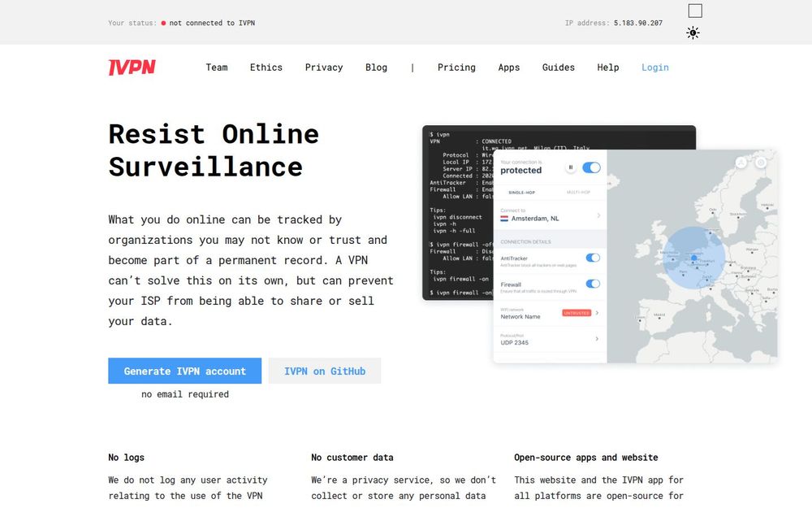Click the IP address 5.183.90.207
812x508 pixels.
point(638,23)
